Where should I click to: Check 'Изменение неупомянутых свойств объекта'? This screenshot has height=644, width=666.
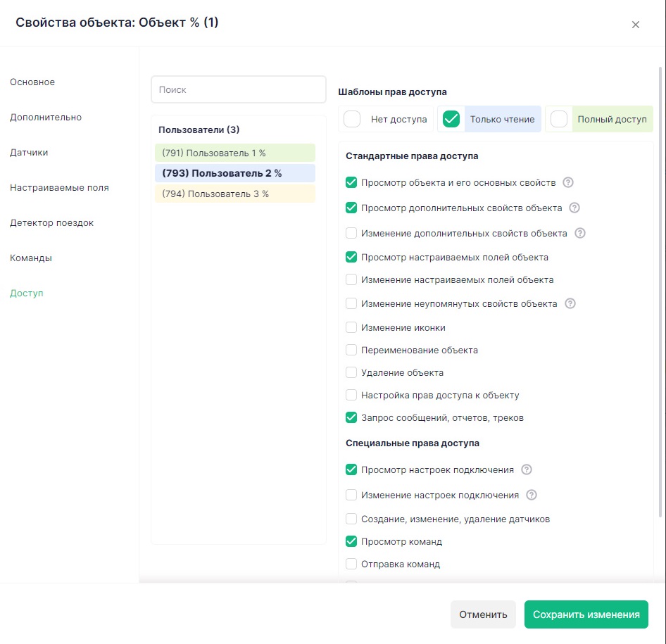351,303
